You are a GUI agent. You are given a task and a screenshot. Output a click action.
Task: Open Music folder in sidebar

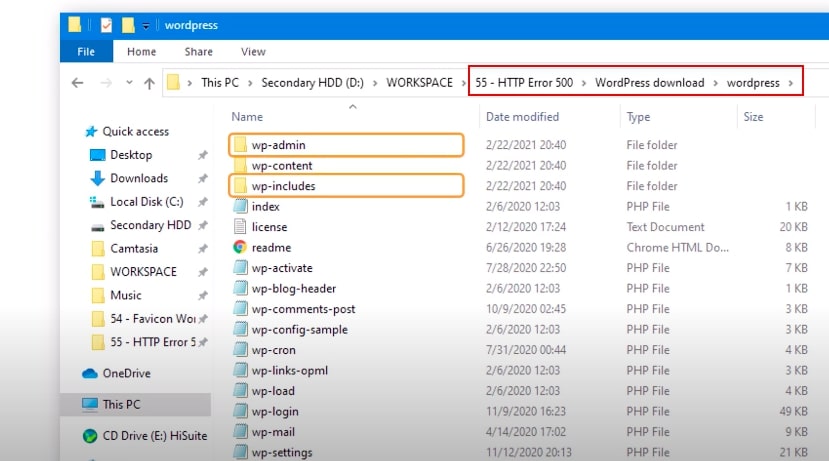click(x=117, y=295)
